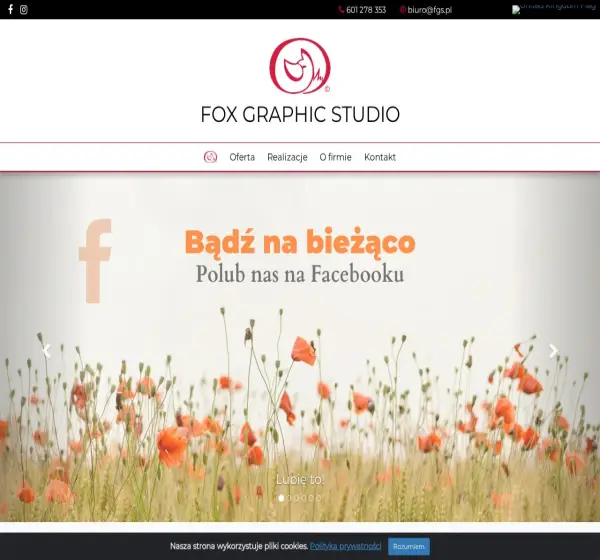The image size is (600, 560).
Task: Open the Instagram icon in top bar
Action: pyautogui.click(x=24, y=10)
